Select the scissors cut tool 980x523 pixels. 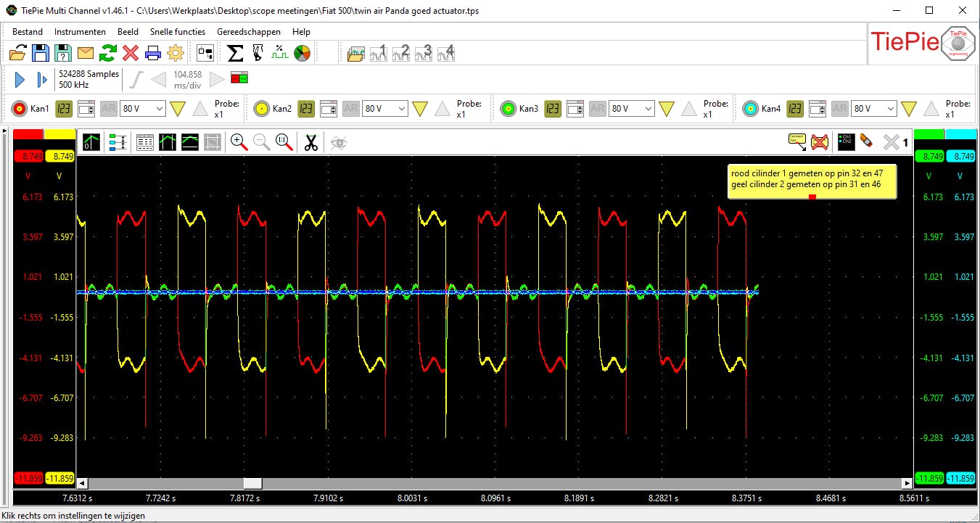(x=311, y=142)
